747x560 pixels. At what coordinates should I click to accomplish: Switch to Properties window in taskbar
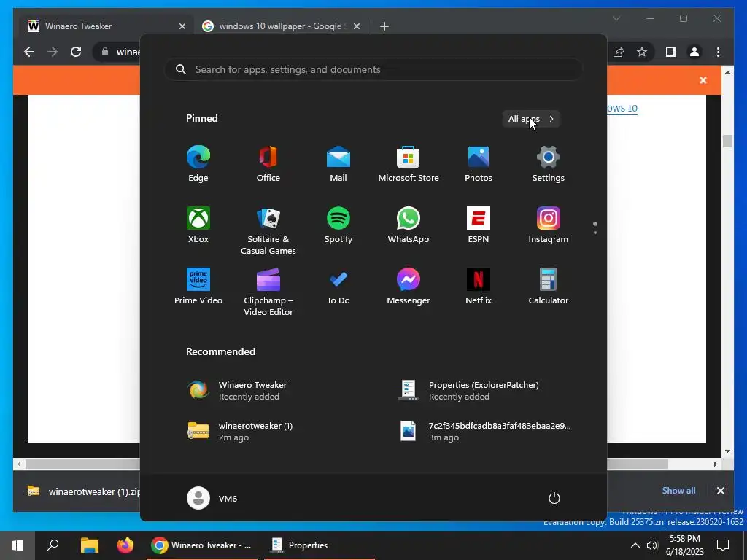point(320,545)
